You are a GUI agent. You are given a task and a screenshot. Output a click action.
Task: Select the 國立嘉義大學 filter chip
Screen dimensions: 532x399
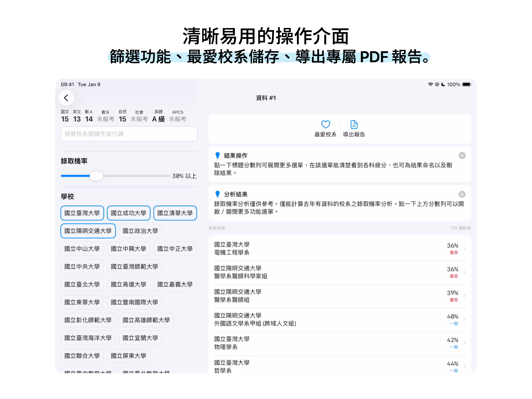(175, 285)
